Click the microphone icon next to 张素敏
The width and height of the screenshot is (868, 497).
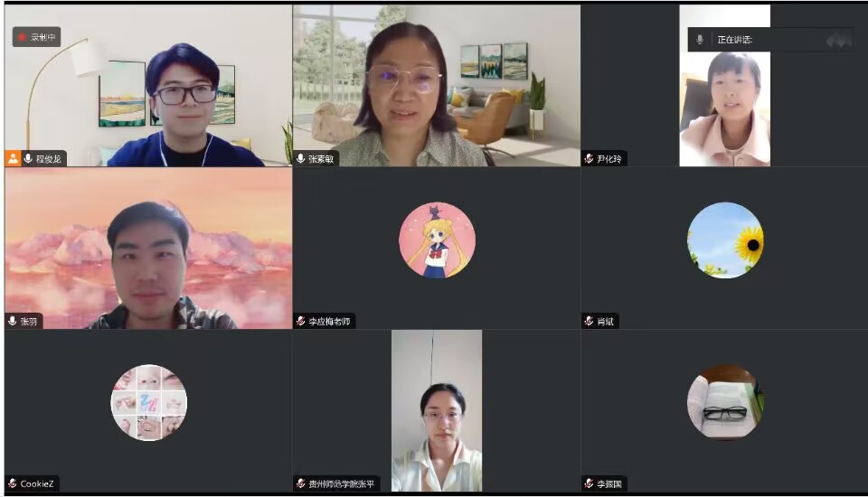click(x=300, y=159)
